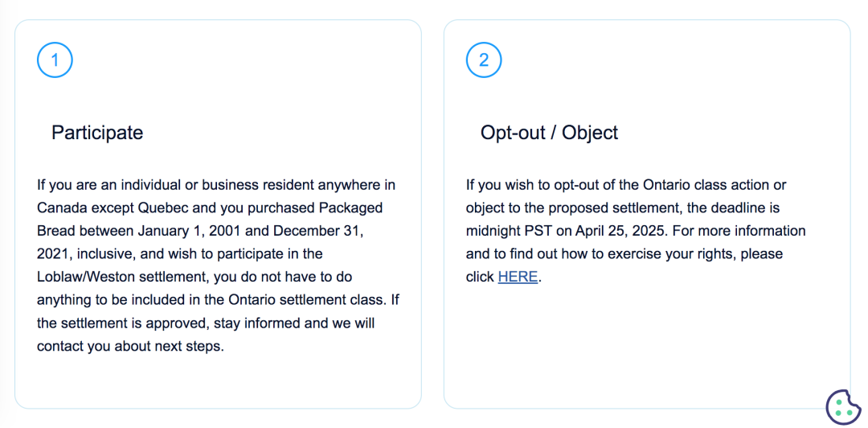Click the date "April 25, 2025"
Viewport: 868px width, 428px height.
[616, 231]
